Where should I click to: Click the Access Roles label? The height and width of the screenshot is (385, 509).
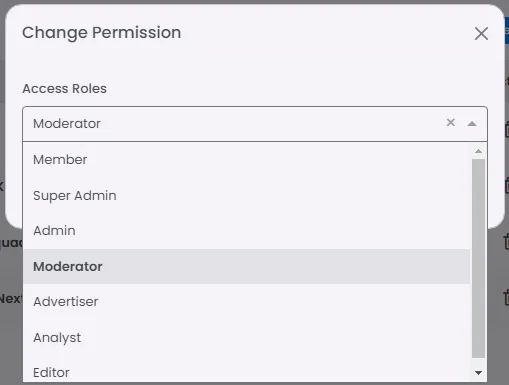tap(64, 89)
